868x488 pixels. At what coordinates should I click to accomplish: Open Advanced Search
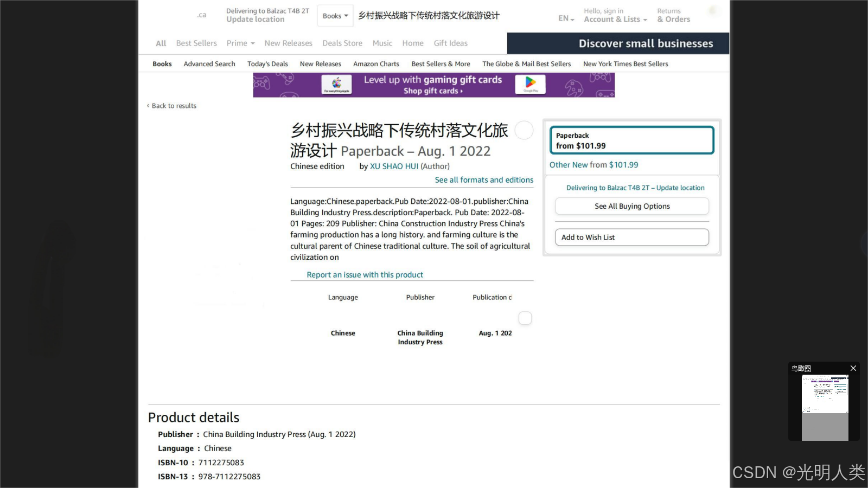[209, 64]
